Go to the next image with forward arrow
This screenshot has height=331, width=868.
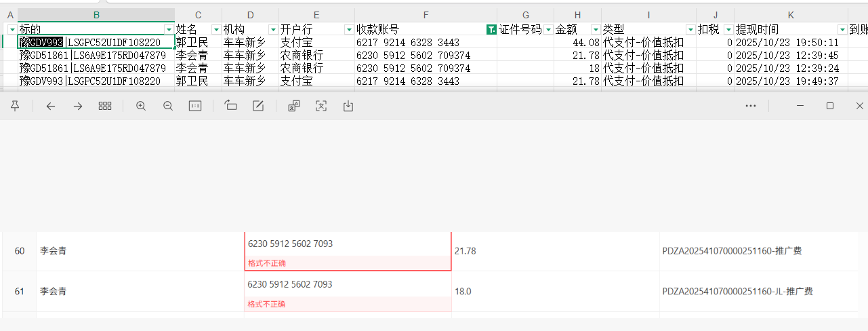click(78, 106)
